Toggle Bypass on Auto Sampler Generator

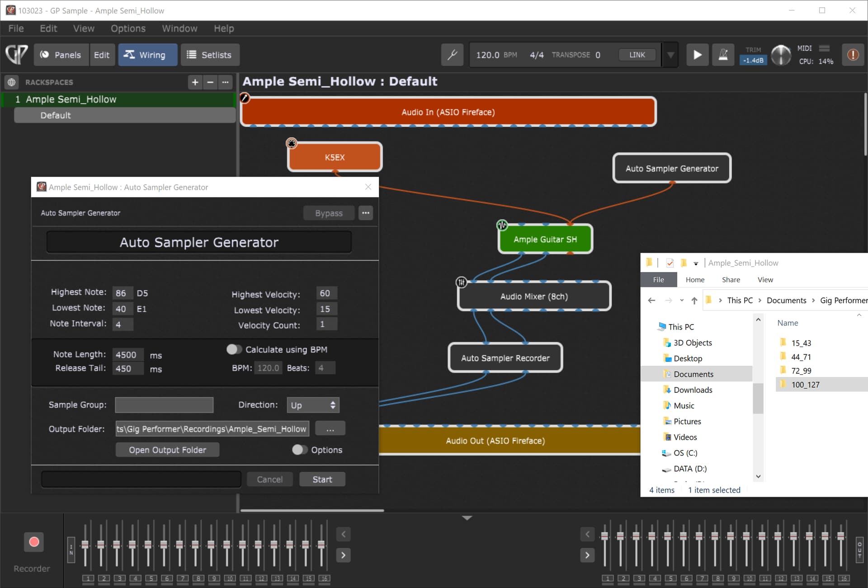329,213
